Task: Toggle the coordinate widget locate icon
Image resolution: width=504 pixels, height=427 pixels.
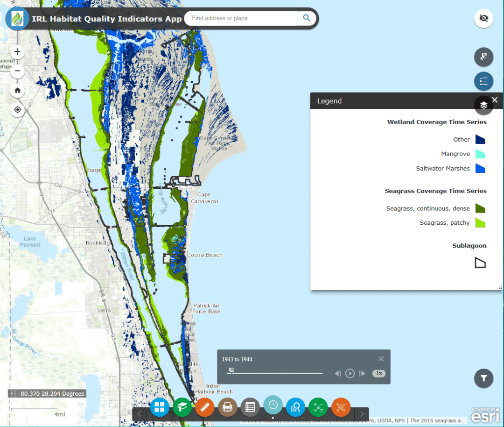Action: tap(12, 393)
